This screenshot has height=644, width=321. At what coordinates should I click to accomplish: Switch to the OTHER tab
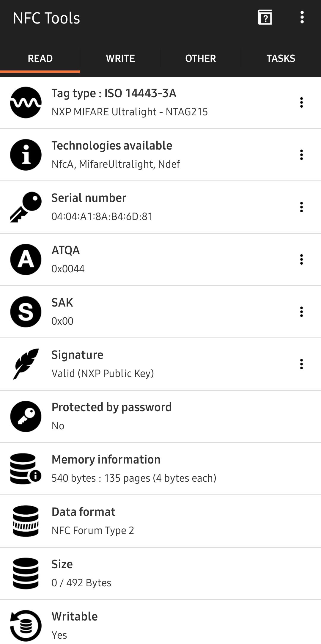(201, 59)
